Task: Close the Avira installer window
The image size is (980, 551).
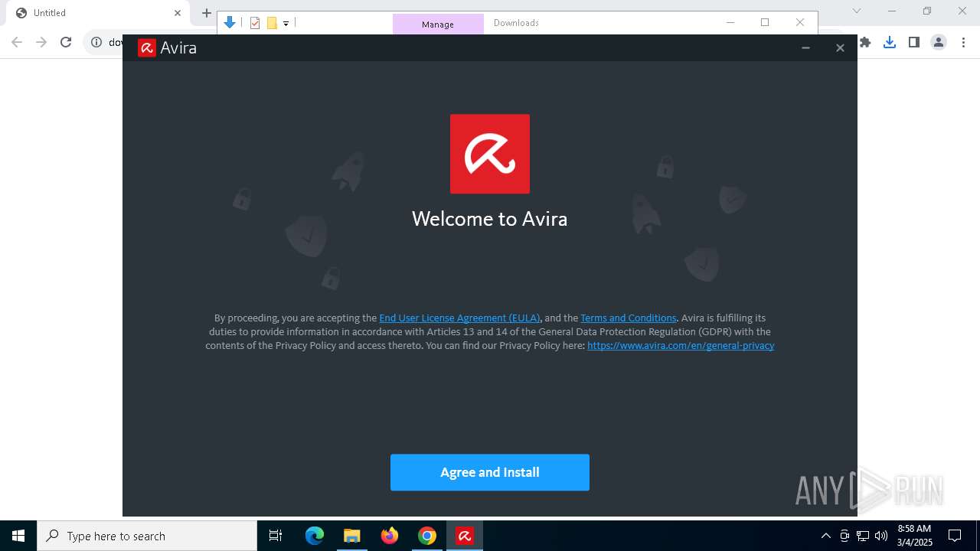Action: 840,47
